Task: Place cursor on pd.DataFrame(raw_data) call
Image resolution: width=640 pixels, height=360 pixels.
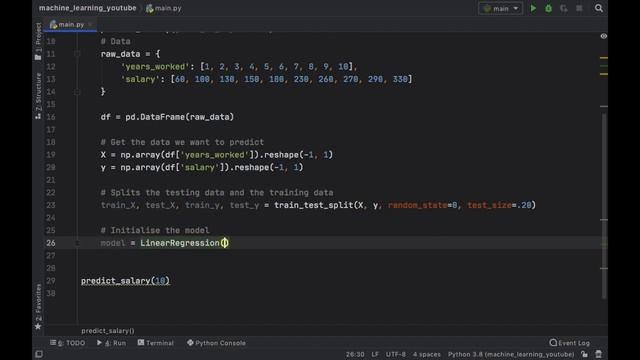Action: click(180, 117)
